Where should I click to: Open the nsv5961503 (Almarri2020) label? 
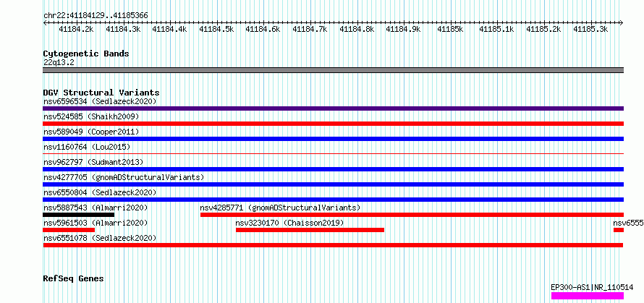coord(96,223)
